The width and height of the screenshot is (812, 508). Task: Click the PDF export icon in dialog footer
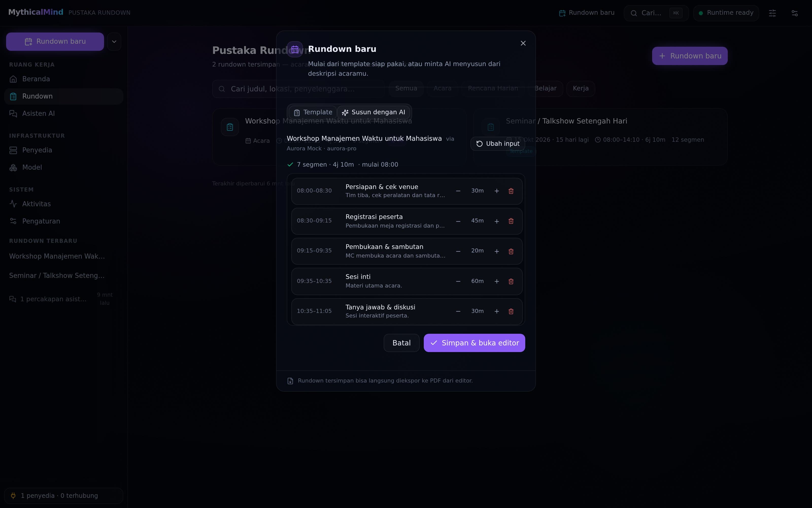pos(290,381)
